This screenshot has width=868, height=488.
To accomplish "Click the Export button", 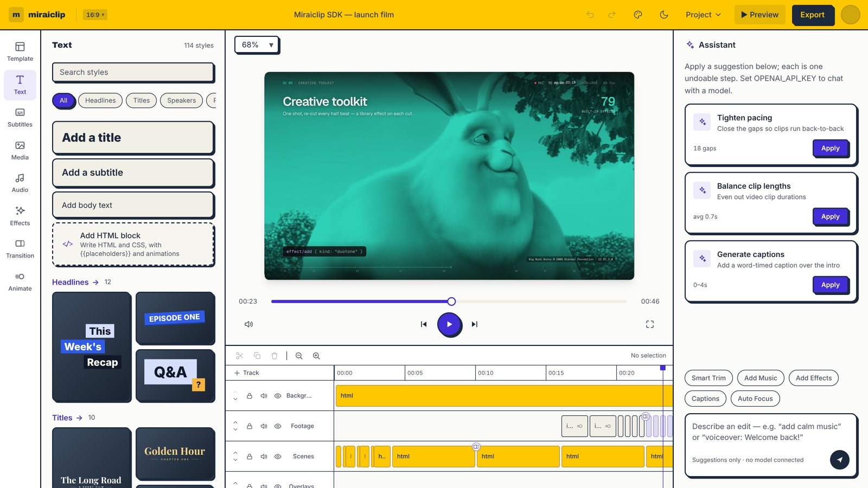I will 812,15.
